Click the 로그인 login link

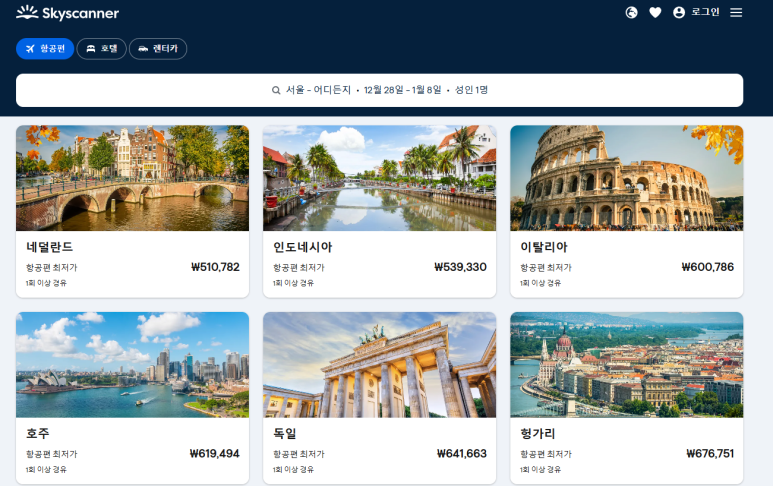pyautogui.click(x=705, y=12)
